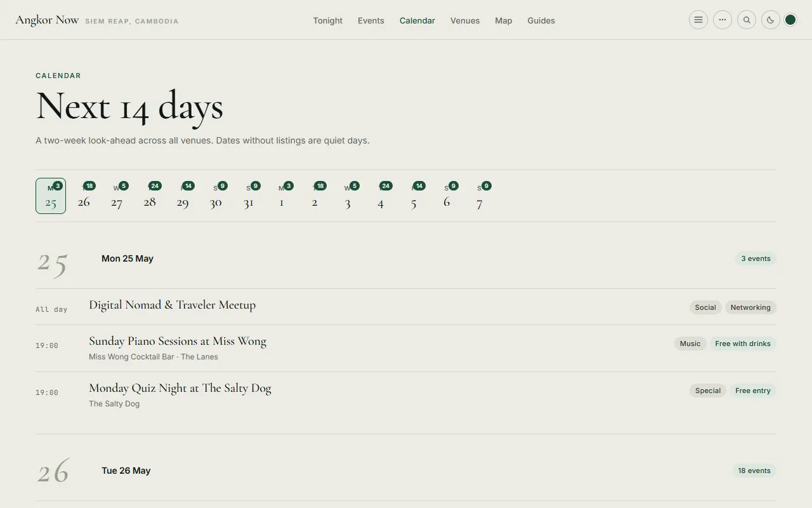Click the 3 events badge
Image resolution: width=812 pixels, height=508 pixels.
(x=756, y=258)
